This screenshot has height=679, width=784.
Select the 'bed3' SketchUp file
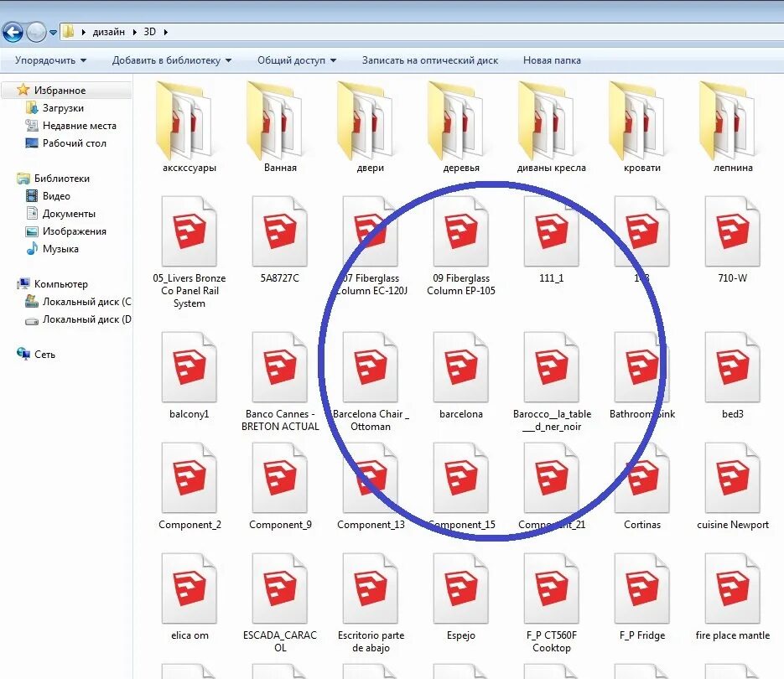pos(733,376)
